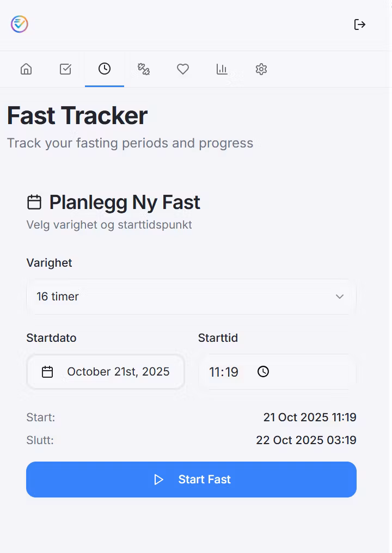
Task: Open the time picker clock icon
Action: click(264, 372)
